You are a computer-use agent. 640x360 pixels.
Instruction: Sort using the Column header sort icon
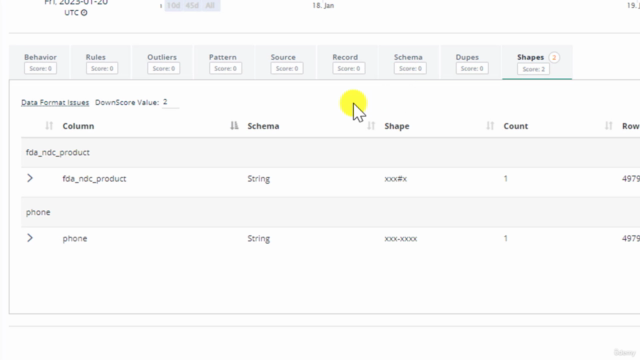point(234,126)
